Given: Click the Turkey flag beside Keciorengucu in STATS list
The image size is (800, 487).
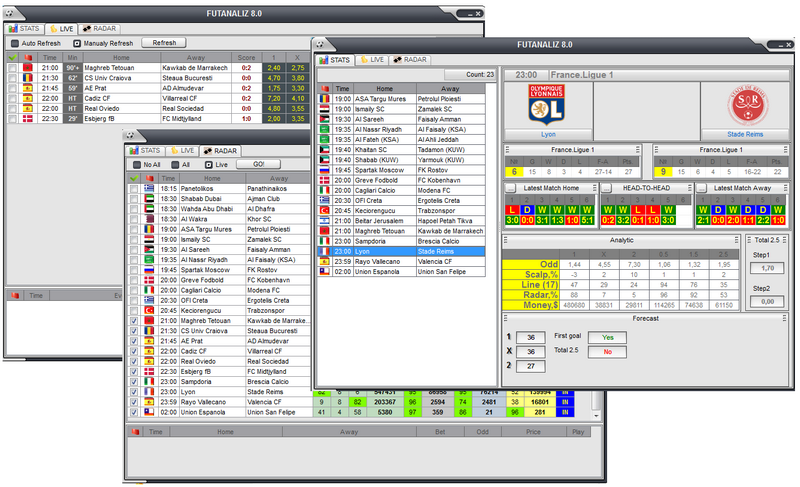Looking at the screenshot, I should coord(324,211).
